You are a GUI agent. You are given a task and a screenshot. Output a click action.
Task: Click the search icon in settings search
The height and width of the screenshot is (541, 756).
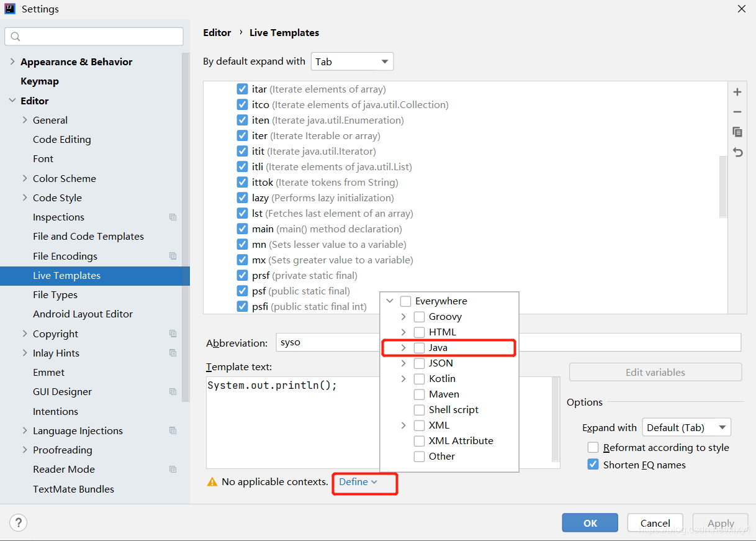16,37
